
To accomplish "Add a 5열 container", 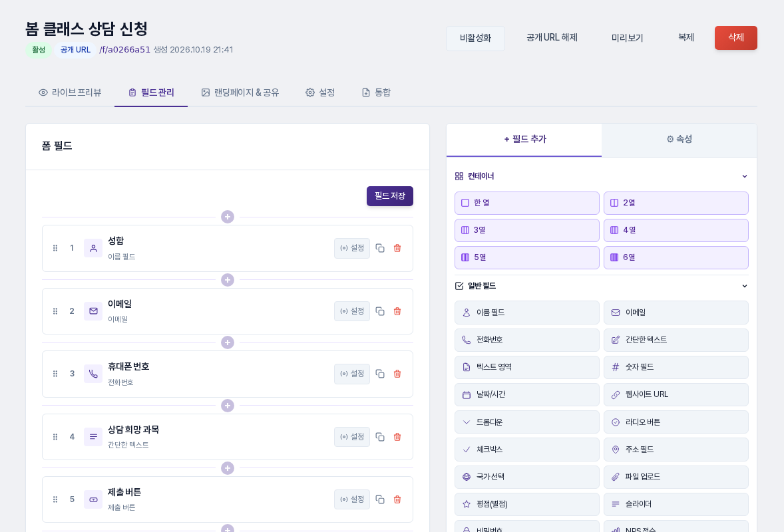I will click(527, 258).
